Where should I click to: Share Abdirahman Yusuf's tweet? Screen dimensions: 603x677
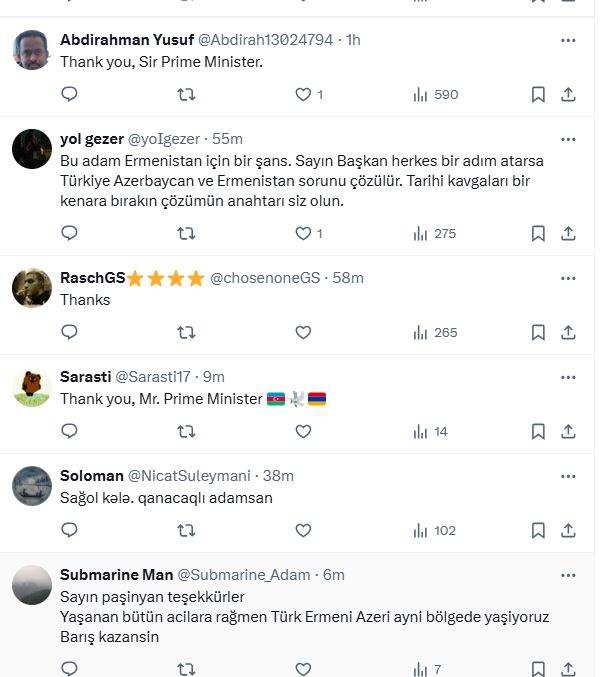click(568, 94)
